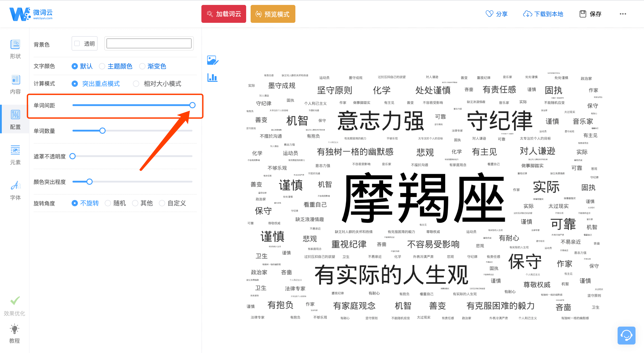Viewport: 644px width, 353px height.
Task: Open the 内容 sidebar panel
Action: click(x=15, y=85)
